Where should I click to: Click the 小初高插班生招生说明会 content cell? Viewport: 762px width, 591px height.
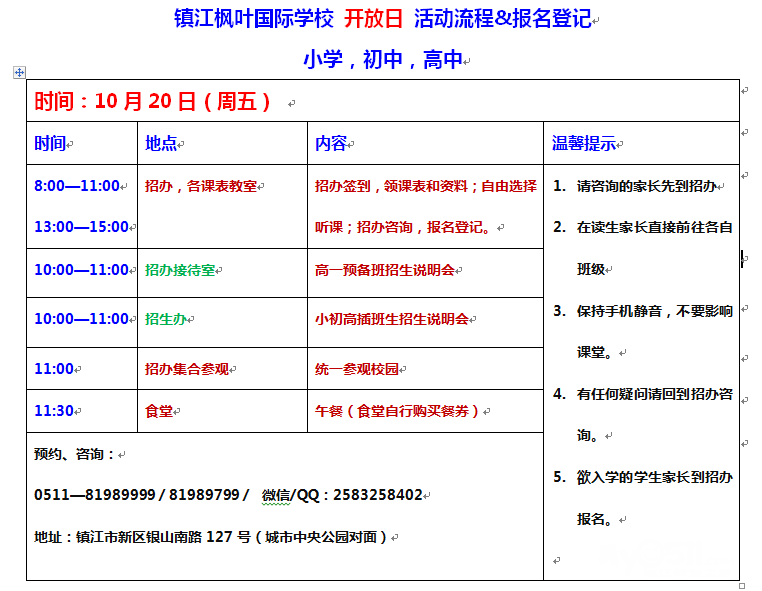391,319
